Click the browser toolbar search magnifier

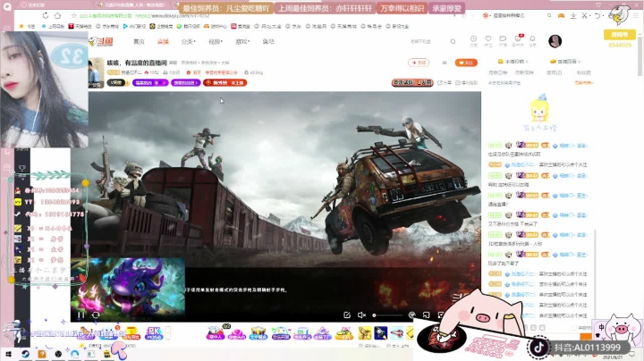click(549, 15)
